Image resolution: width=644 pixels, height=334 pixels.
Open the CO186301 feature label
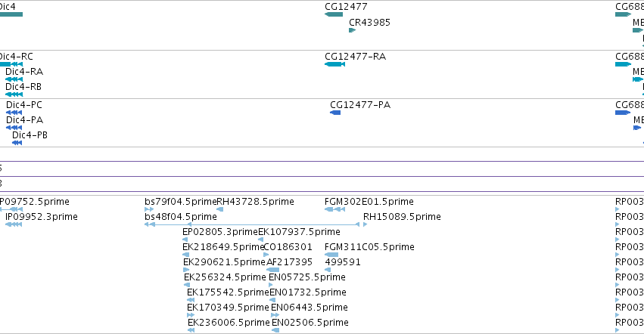click(288, 247)
